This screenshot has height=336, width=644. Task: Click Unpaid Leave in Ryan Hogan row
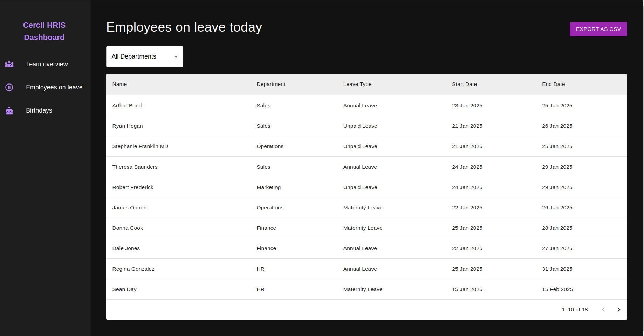coord(360,126)
